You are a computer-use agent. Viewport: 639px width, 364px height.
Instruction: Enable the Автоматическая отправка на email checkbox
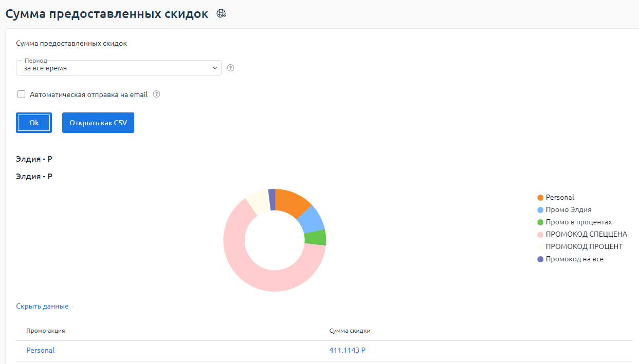coord(22,94)
